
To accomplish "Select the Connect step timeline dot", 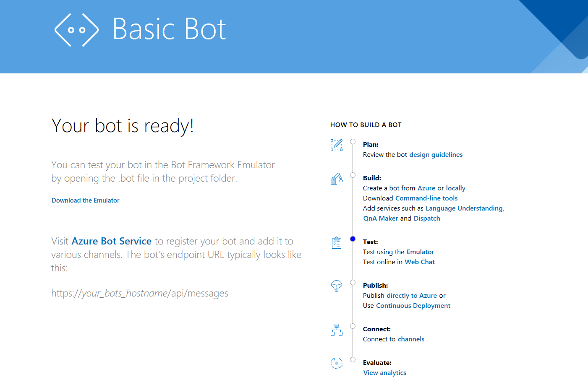I will click(353, 326).
